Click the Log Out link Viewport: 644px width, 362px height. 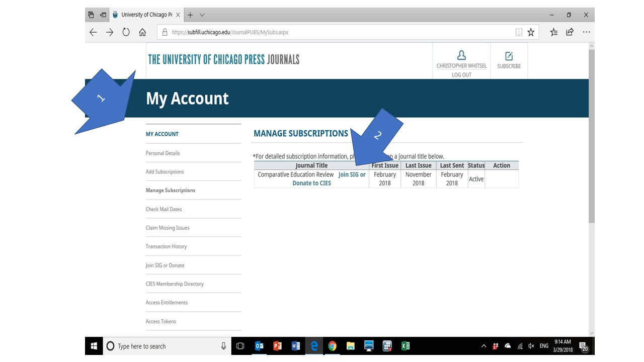pyautogui.click(x=461, y=75)
